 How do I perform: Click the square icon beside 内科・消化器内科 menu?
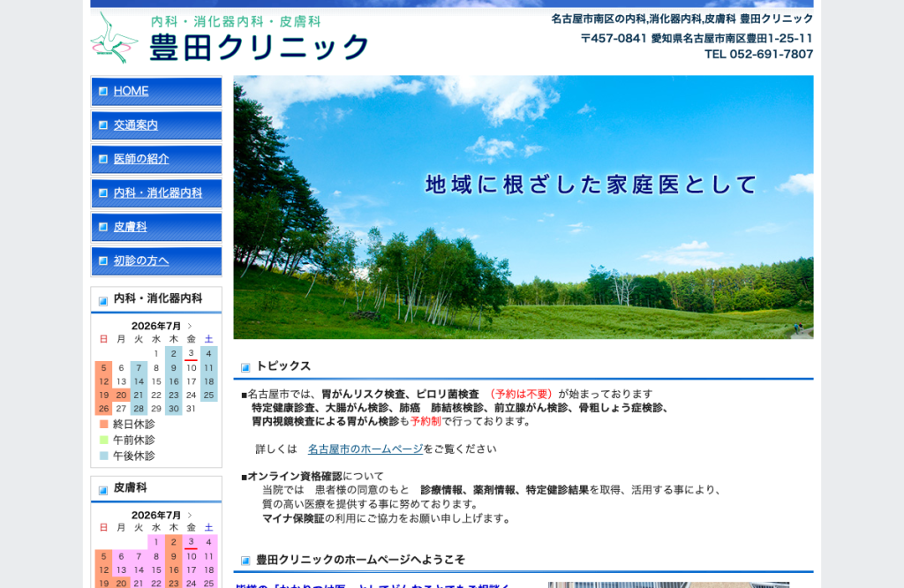click(103, 193)
